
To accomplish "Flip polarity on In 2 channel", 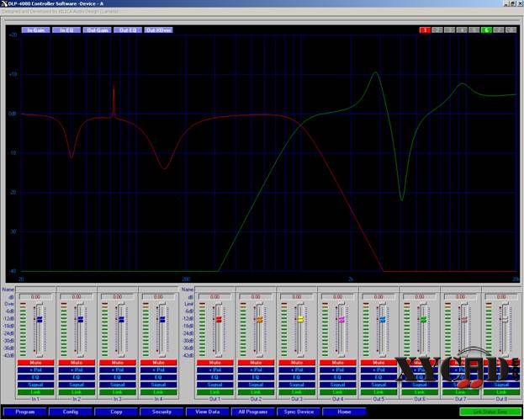I will pos(77,369).
